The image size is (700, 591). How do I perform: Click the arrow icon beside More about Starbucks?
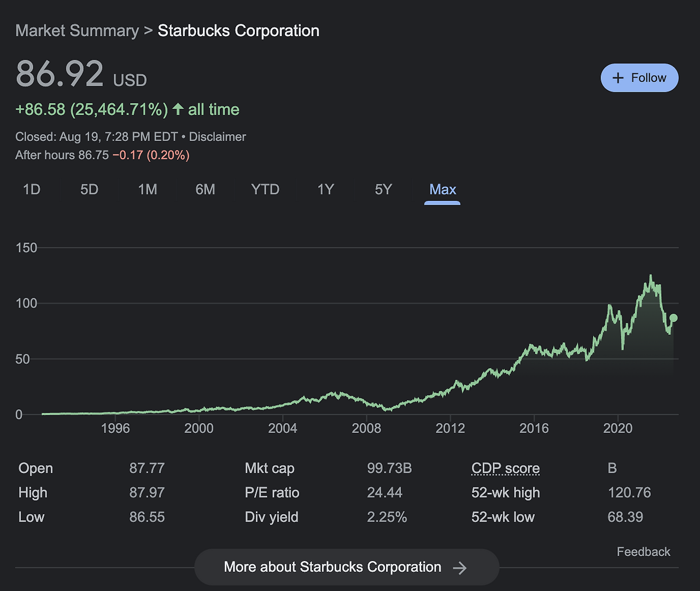[460, 568]
